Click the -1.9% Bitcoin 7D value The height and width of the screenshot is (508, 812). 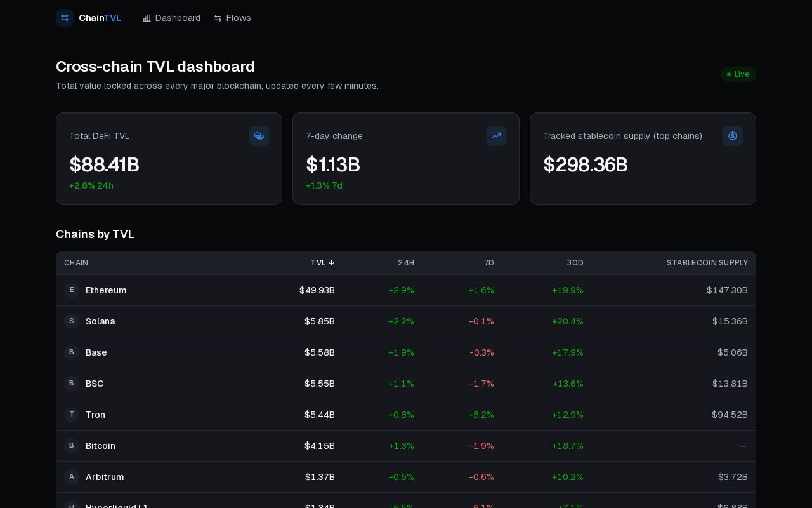click(x=481, y=446)
